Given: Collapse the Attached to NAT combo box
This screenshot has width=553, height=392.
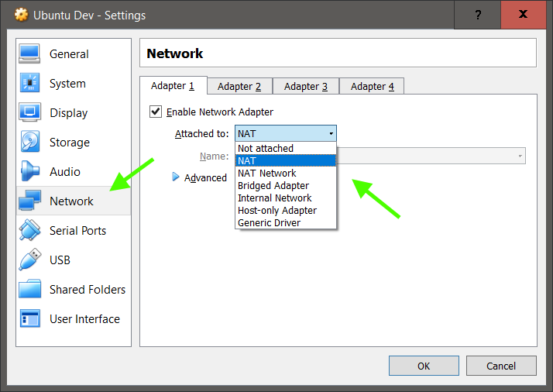Looking at the screenshot, I should coord(286,134).
